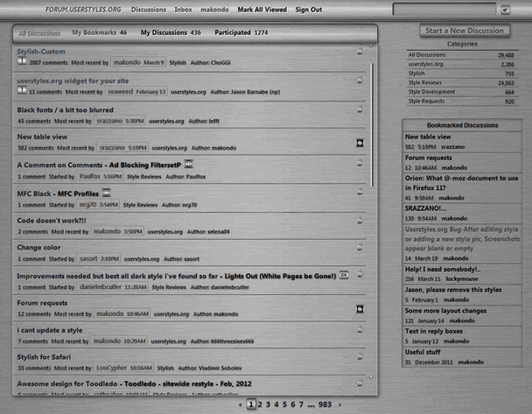Bookmark the Stylish for Safari row

click(360, 356)
